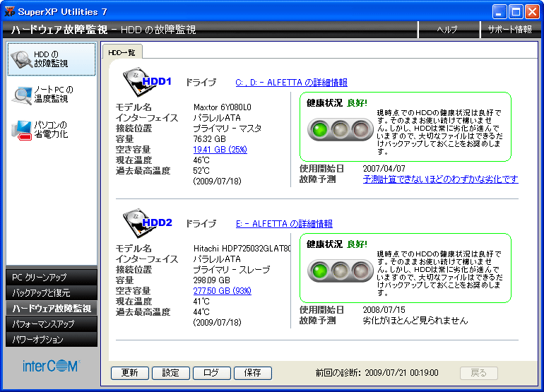Click the interCOM logo
This screenshot has width=544, height=392.
click(52, 367)
